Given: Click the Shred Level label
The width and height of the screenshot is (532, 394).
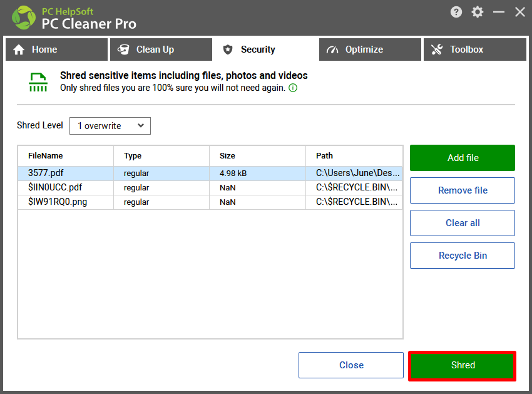Looking at the screenshot, I should pyautogui.click(x=40, y=125).
